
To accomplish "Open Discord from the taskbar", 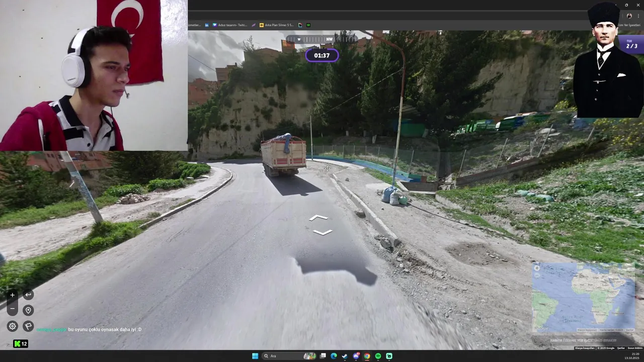I will pos(356,356).
